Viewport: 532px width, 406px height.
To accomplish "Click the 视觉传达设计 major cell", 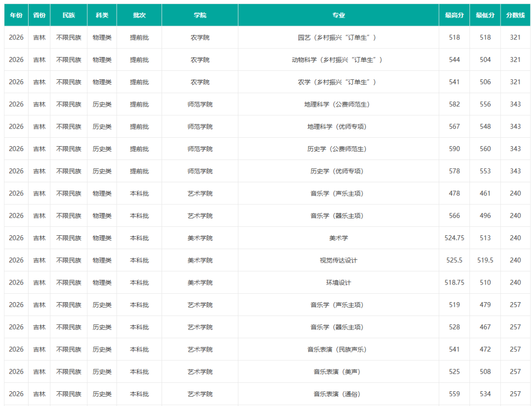I will 338,260.
